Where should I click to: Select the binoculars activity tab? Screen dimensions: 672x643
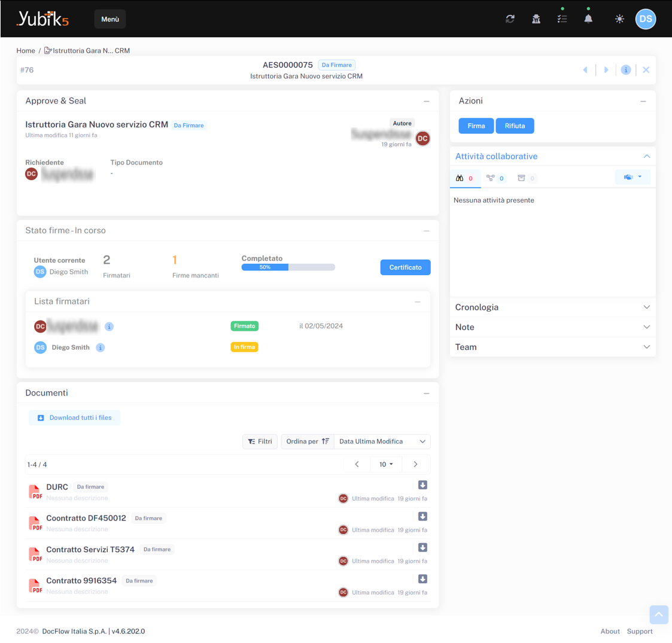[464, 178]
